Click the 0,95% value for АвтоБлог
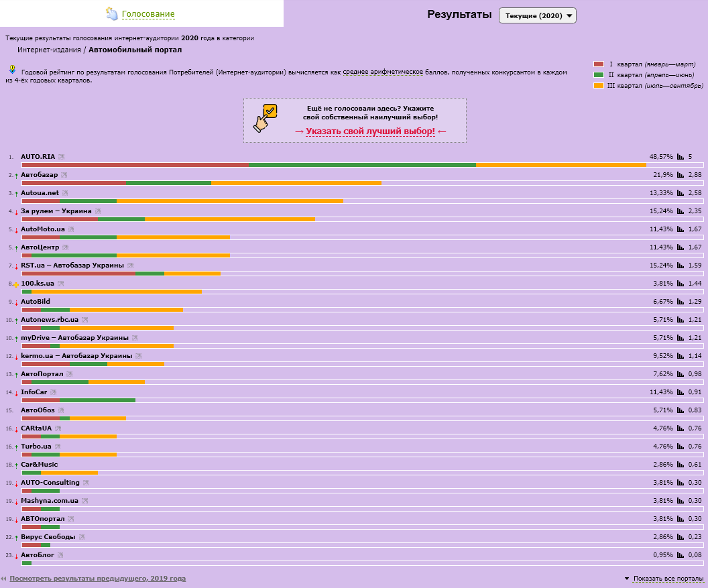Viewport: 708px width, 588px height. pos(663,554)
